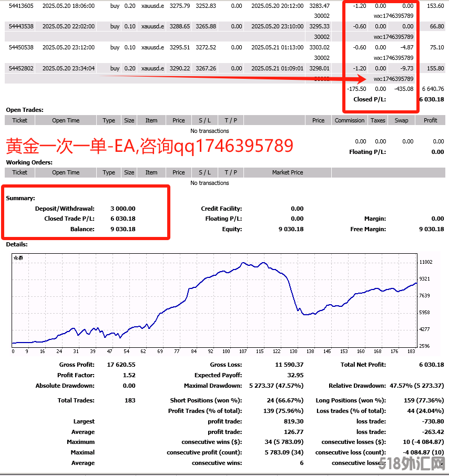
Task: Click consecutive wins value 34 (5 783.09)
Action: pyautogui.click(x=284, y=442)
